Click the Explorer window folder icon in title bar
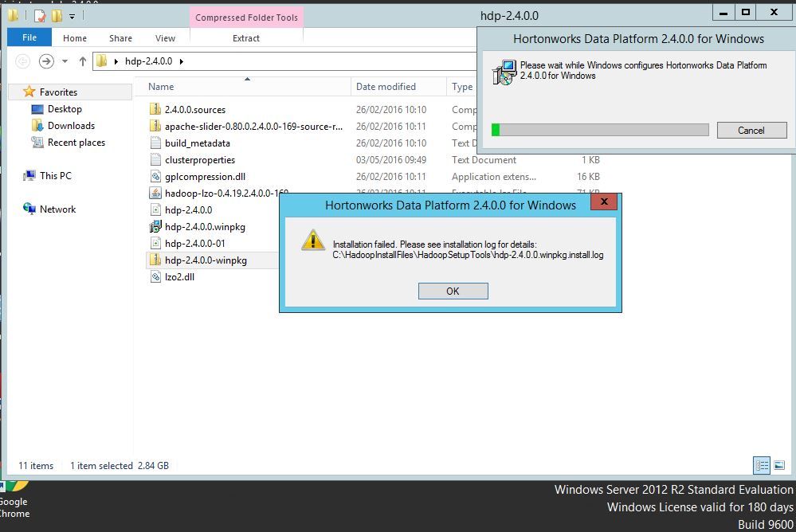Image resolution: width=796 pixels, height=532 pixels. coord(14,16)
